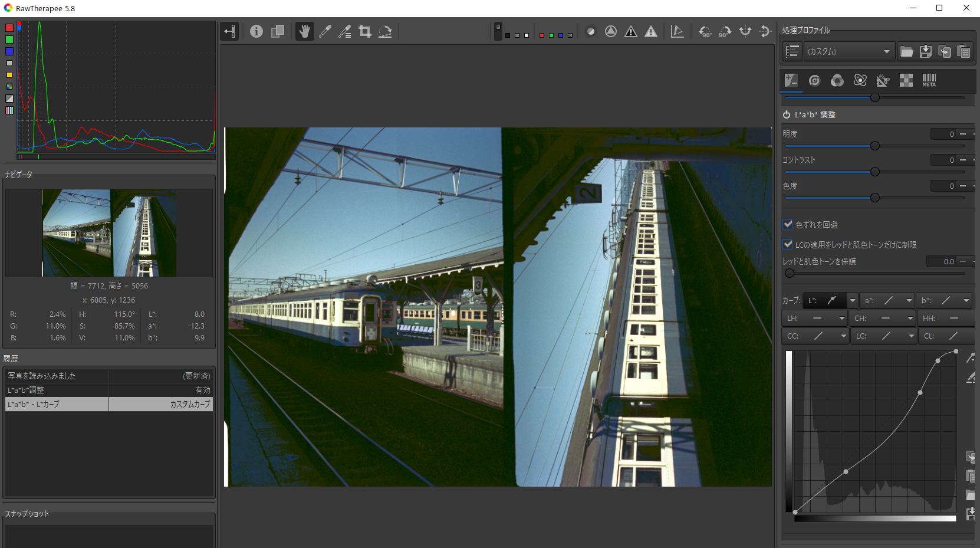Toggle processing profile fill mode button
Image resolution: width=980 pixels, height=548 pixels.
pyautogui.click(x=792, y=51)
